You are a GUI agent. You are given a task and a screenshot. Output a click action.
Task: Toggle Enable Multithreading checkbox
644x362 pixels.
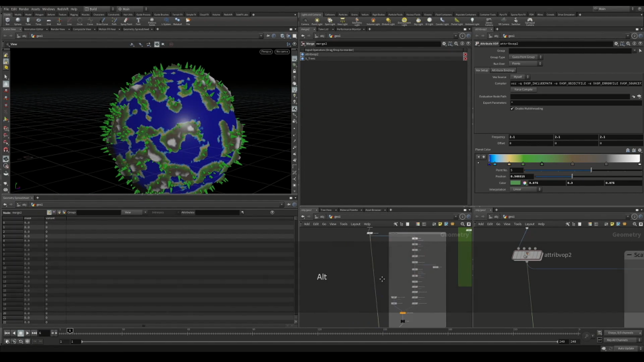pyautogui.click(x=512, y=109)
